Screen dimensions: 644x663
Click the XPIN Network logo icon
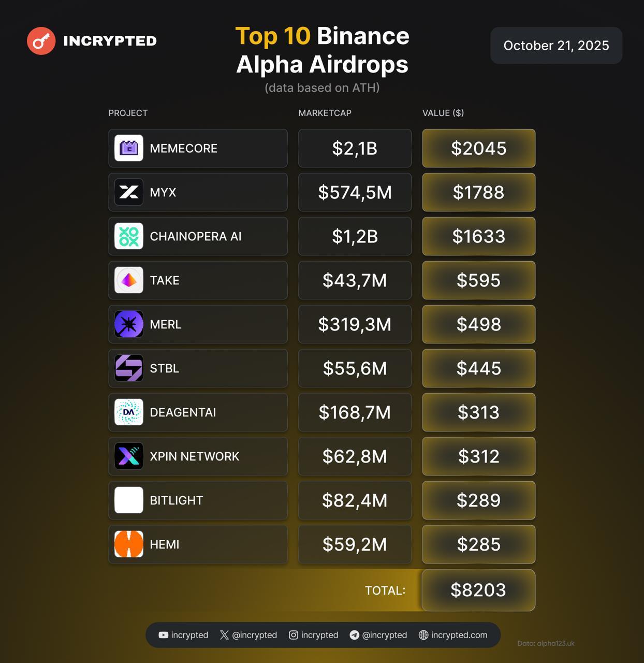coord(129,456)
